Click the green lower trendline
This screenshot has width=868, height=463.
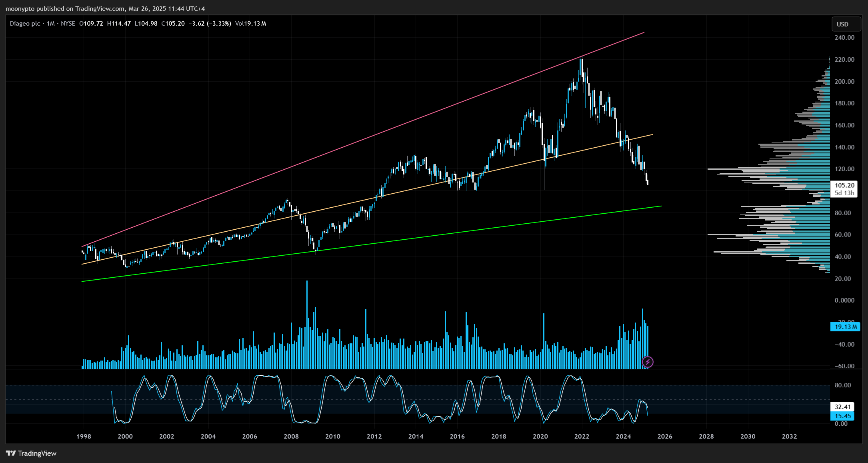(372, 244)
